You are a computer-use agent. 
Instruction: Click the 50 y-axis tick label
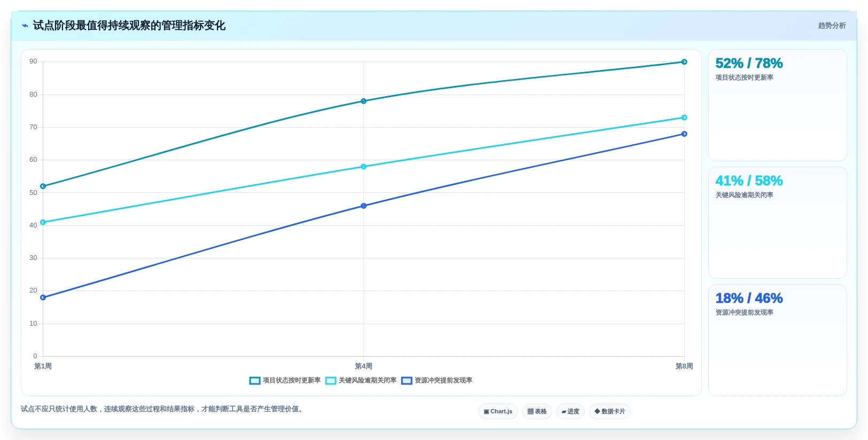tap(33, 193)
